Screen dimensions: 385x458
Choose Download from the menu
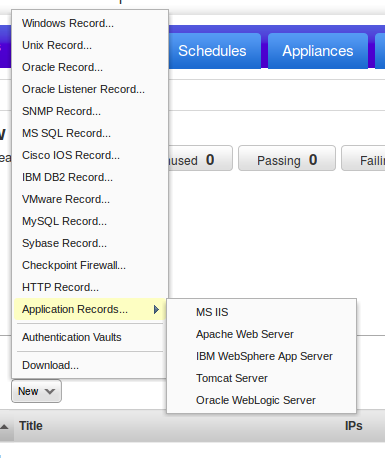pos(90,365)
